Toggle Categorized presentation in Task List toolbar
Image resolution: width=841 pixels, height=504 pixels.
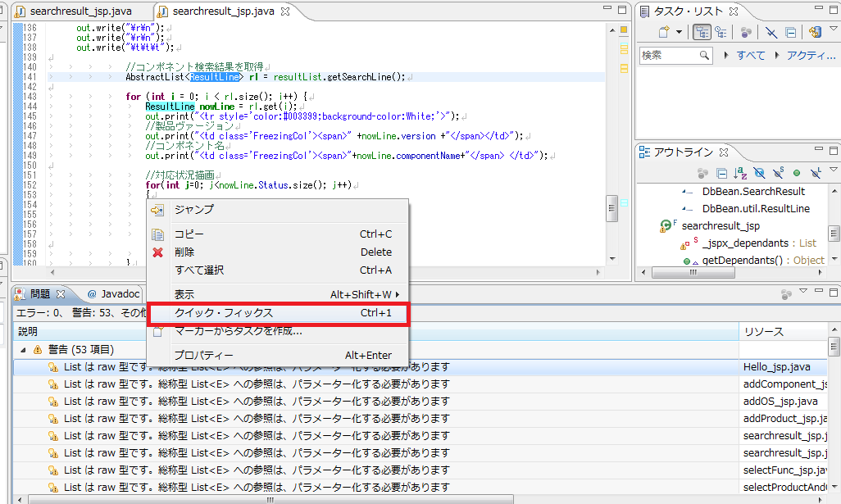coord(702,32)
